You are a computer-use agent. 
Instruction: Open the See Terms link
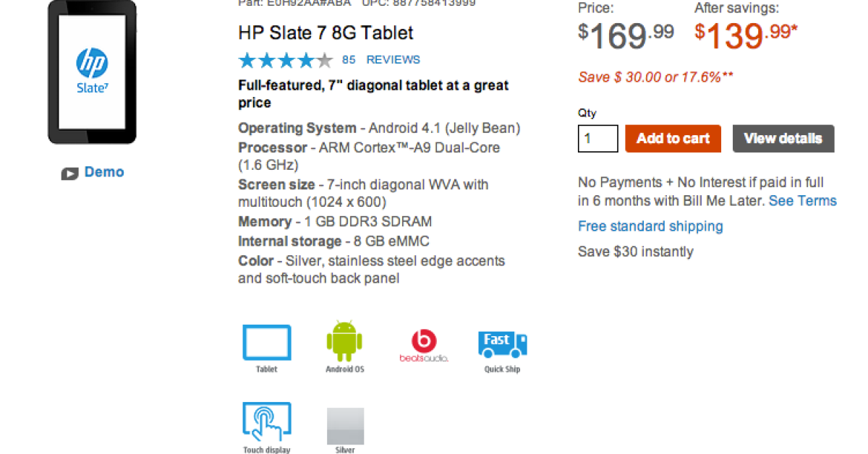coord(802,201)
